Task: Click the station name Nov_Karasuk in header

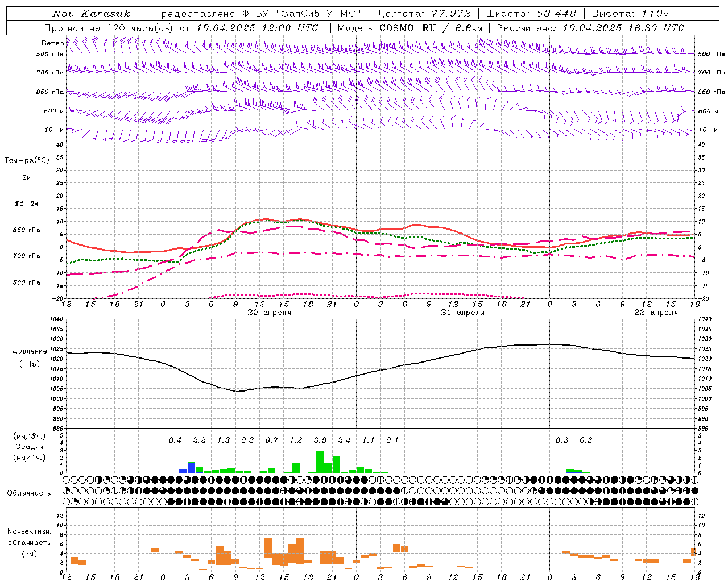Action: tap(91, 14)
